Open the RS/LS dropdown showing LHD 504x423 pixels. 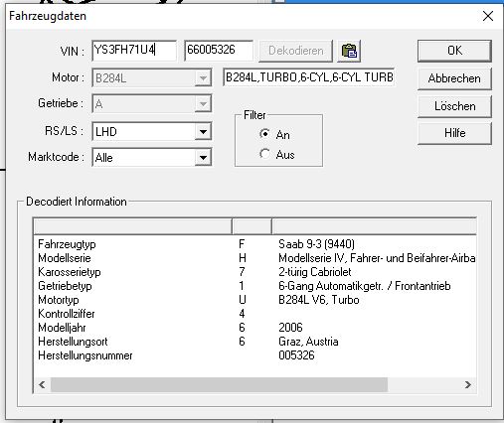click(x=203, y=131)
